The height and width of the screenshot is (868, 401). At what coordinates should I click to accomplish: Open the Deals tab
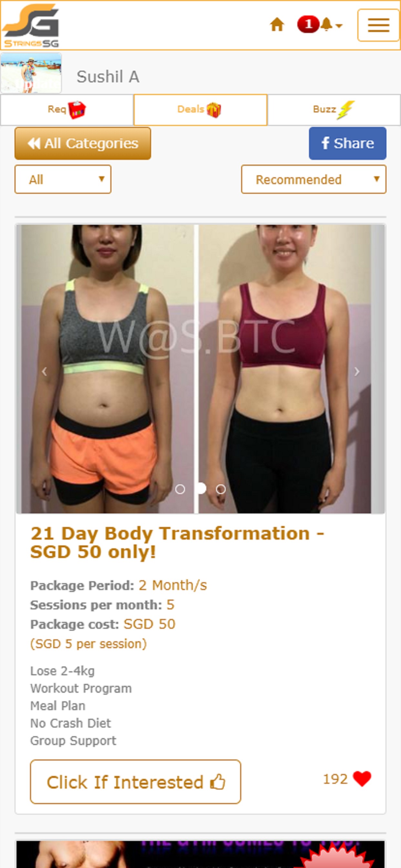point(200,110)
